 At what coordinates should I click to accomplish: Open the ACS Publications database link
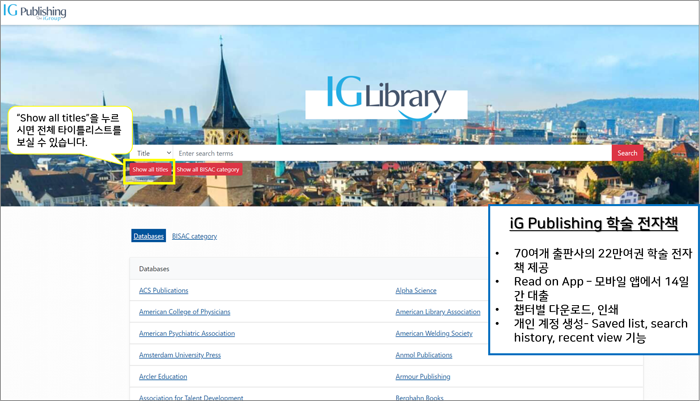163,290
